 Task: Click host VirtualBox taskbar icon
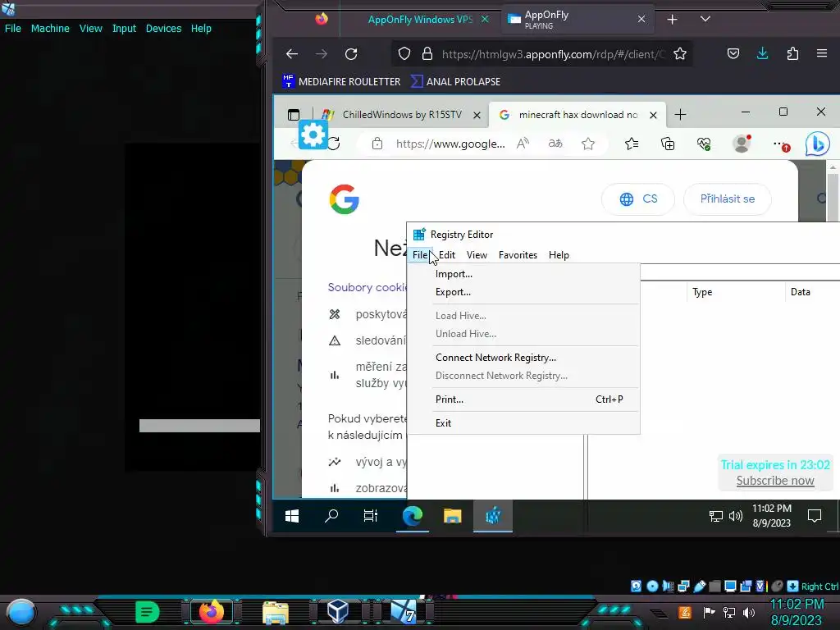338,612
